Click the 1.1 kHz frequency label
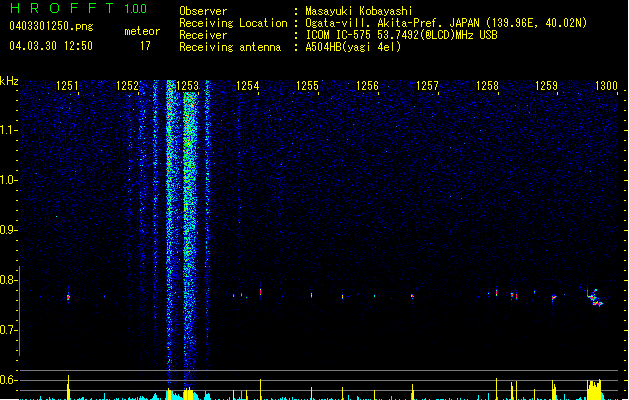Image resolution: width=629 pixels, height=400 pixels. pos(8,130)
